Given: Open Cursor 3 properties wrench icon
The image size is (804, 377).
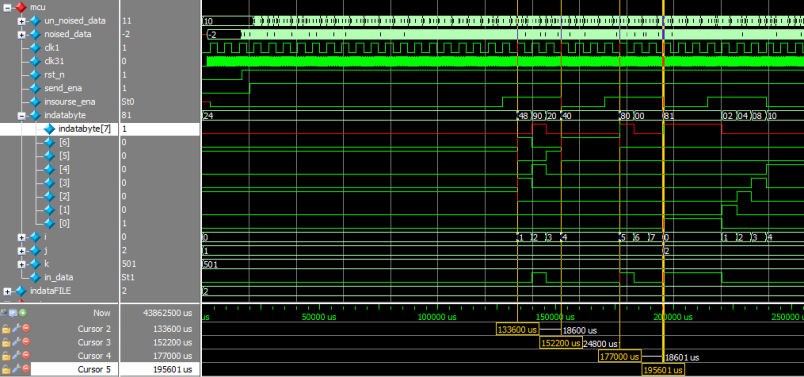Looking at the screenshot, I should (16, 342).
